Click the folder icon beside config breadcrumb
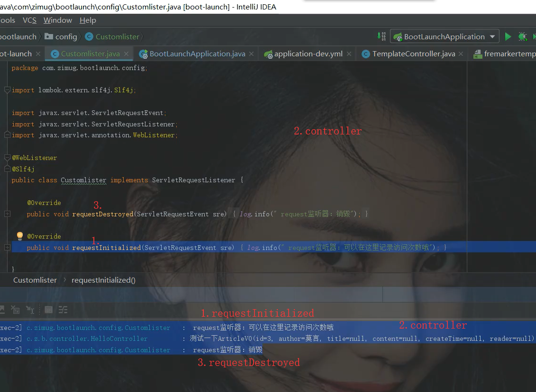Image resolution: width=536 pixels, height=392 pixels. click(49, 36)
